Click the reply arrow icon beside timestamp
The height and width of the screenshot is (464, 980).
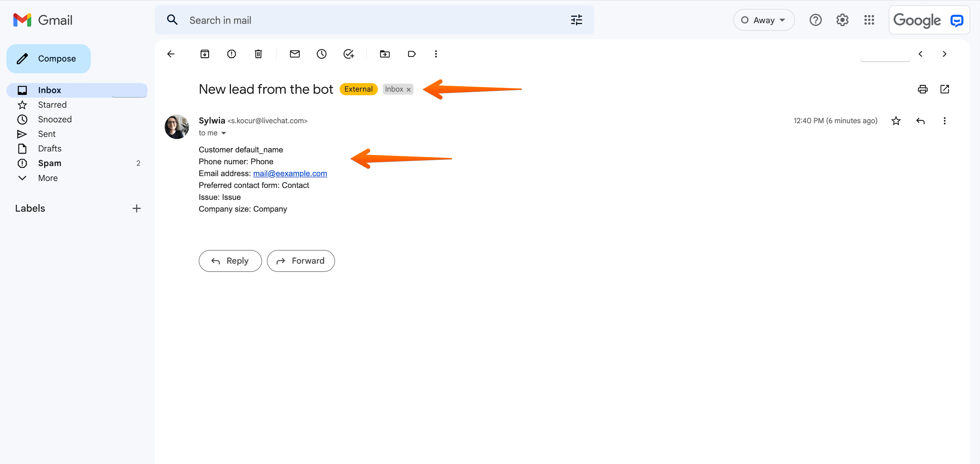pyautogui.click(x=920, y=121)
